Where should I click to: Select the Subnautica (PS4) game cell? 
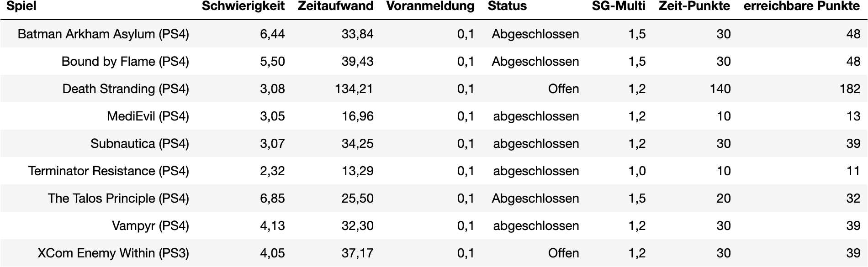tap(139, 144)
